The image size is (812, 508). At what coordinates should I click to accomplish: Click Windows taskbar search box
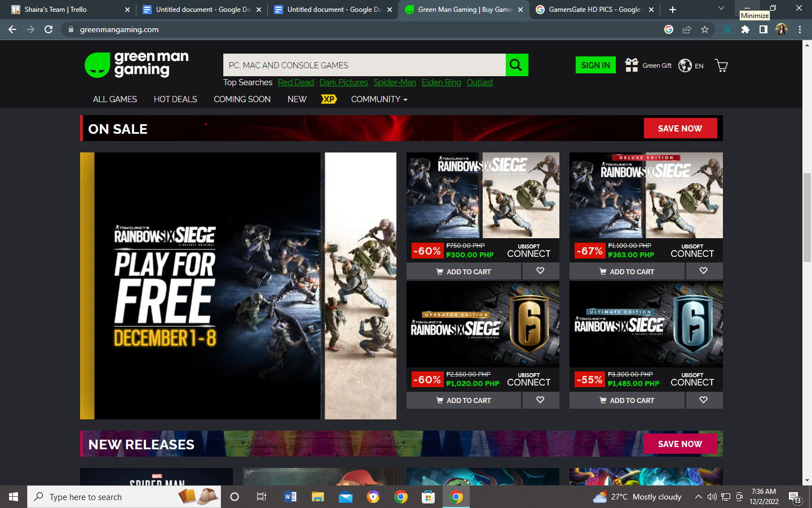tap(124, 497)
